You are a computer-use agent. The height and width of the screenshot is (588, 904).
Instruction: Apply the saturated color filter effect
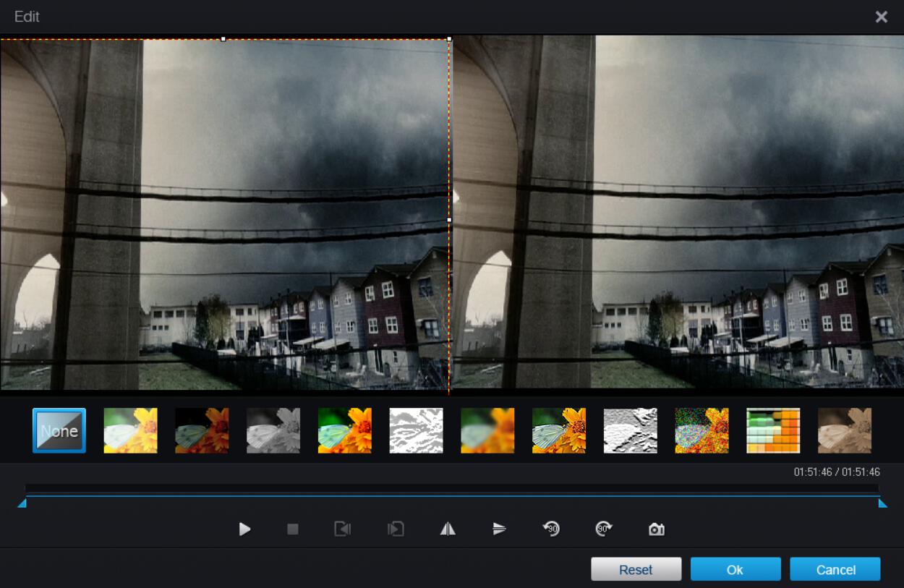[345, 430]
